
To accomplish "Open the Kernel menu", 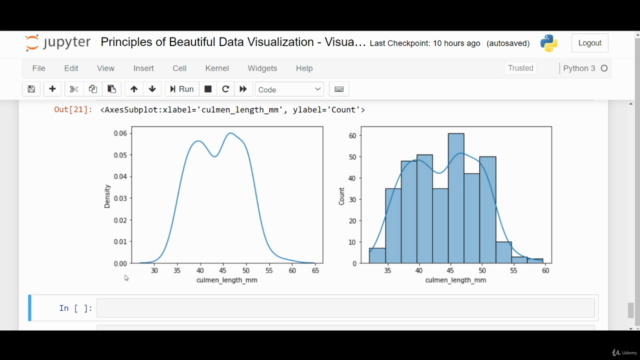I will pyautogui.click(x=217, y=68).
